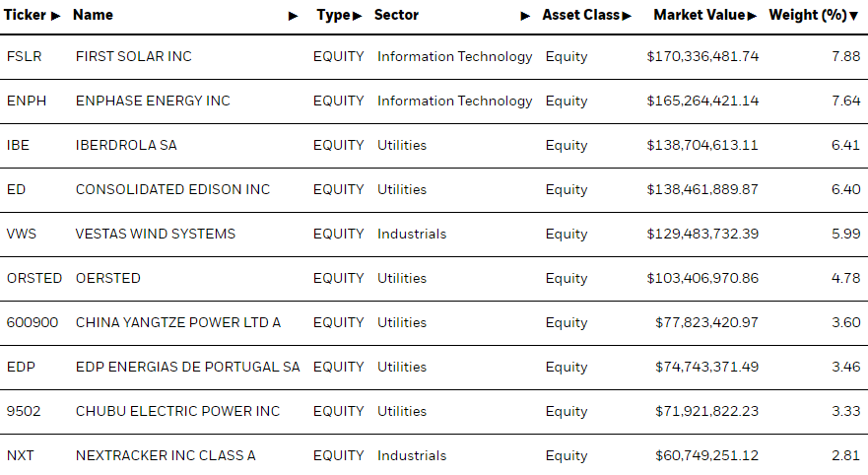Sort by Asset Class arrow
Viewport: 868px width, 475px height.
coord(627,16)
